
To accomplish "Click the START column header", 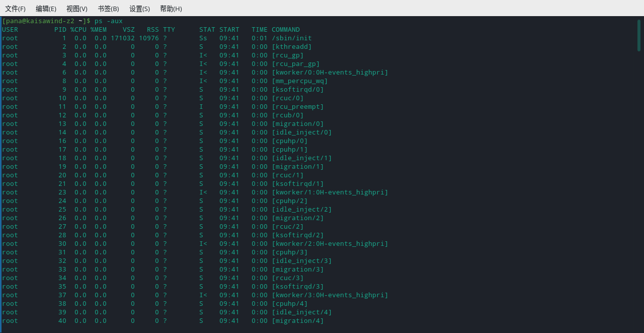I will coord(229,29).
